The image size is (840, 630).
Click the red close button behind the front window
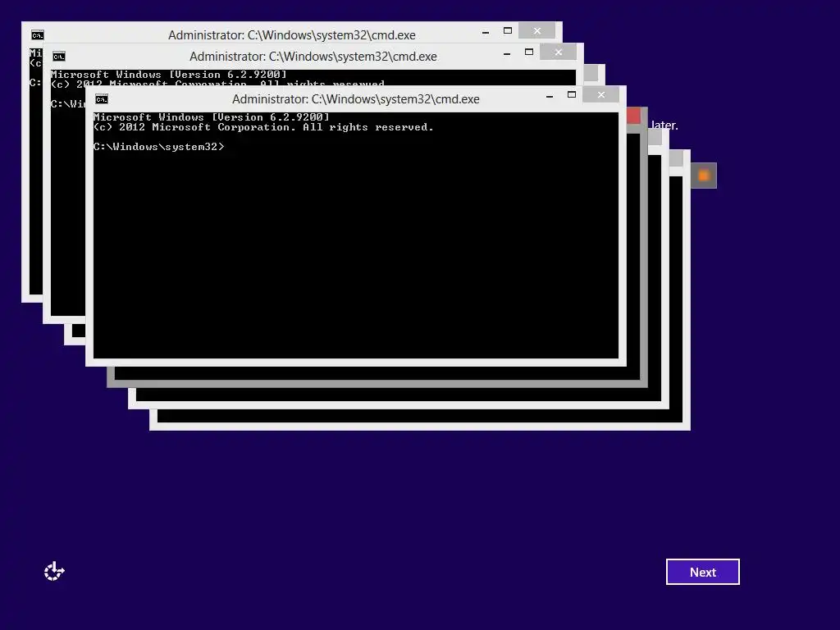pos(633,115)
